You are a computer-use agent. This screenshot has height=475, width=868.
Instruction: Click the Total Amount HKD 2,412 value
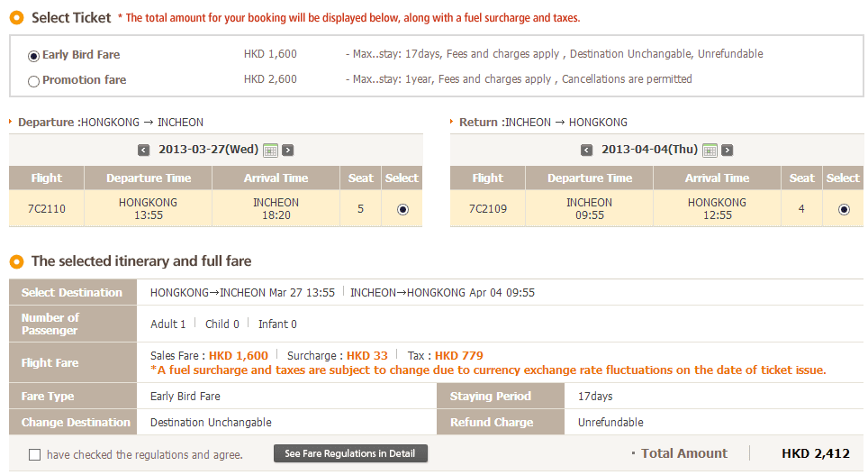point(815,453)
